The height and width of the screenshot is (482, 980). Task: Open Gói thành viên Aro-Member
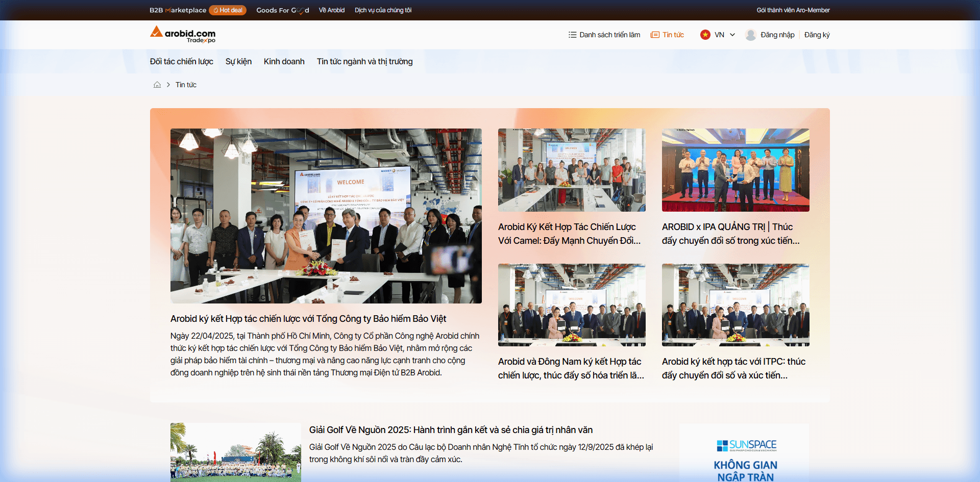pyautogui.click(x=793, y=10)
